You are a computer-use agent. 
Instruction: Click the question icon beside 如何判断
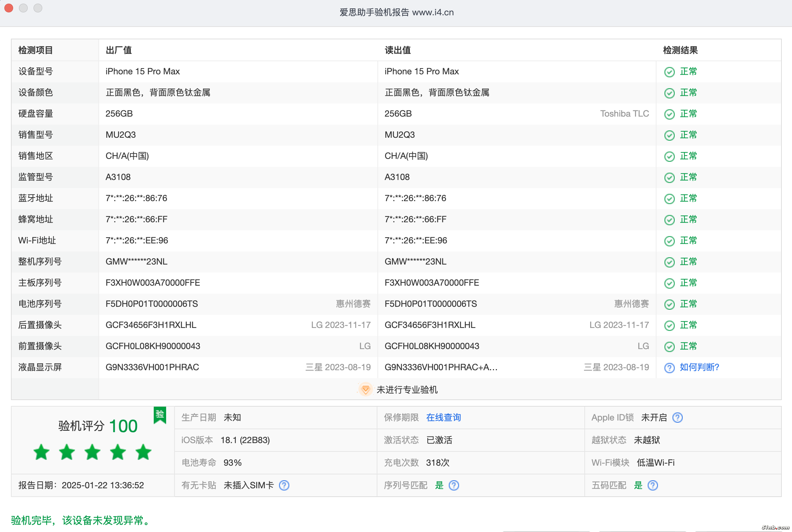[x=670, y=368]
